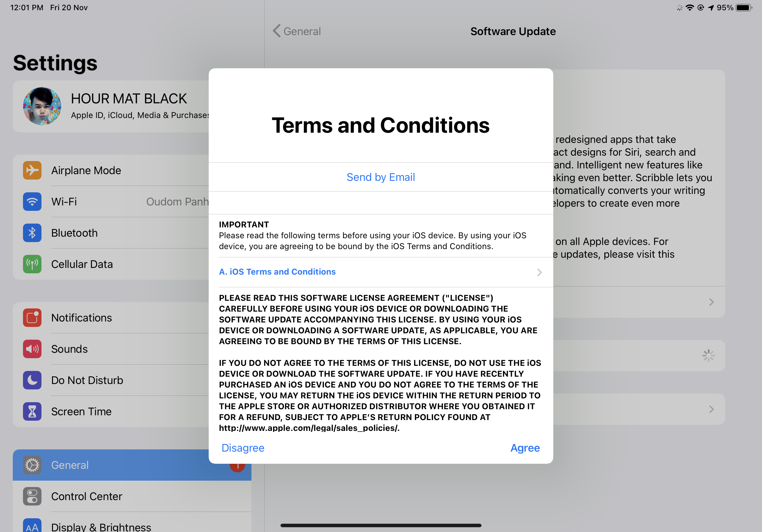762x532 pixels.
Task: Open iOS Terms and Conditions section
Action: coord(380,272)
